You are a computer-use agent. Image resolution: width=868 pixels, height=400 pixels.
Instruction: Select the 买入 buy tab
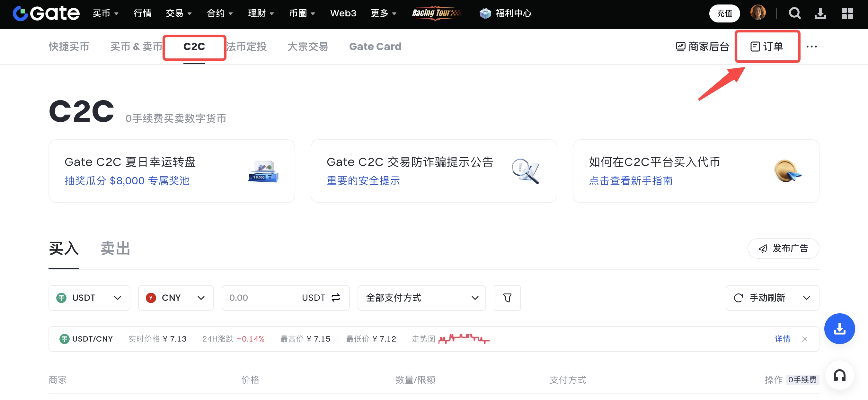click(64, 248)
